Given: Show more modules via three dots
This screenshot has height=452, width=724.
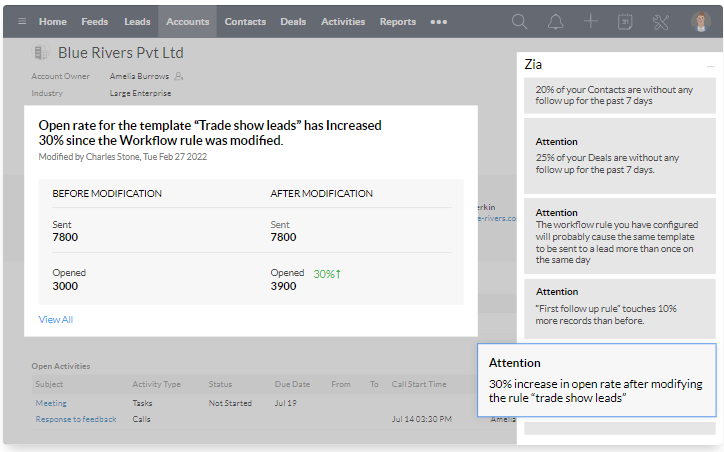Looking at the screenshot, I should pos(438,22).
